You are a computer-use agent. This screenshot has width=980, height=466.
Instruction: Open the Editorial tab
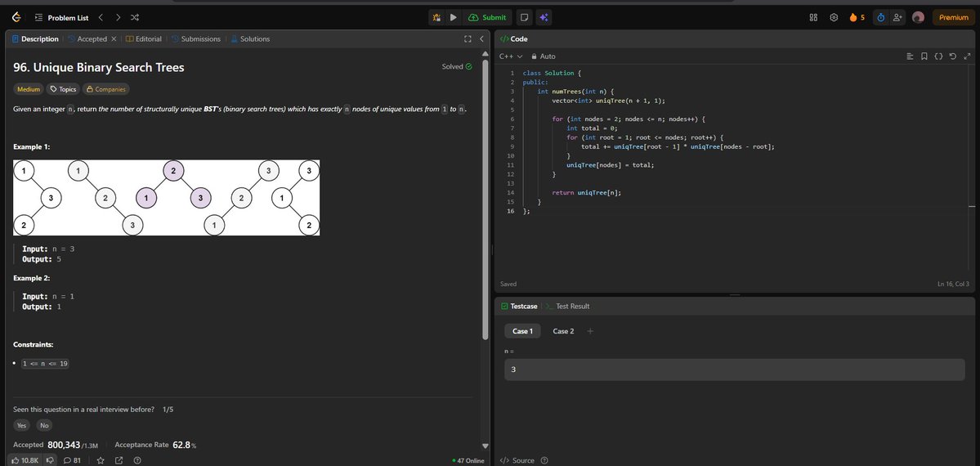pos(144,38)
